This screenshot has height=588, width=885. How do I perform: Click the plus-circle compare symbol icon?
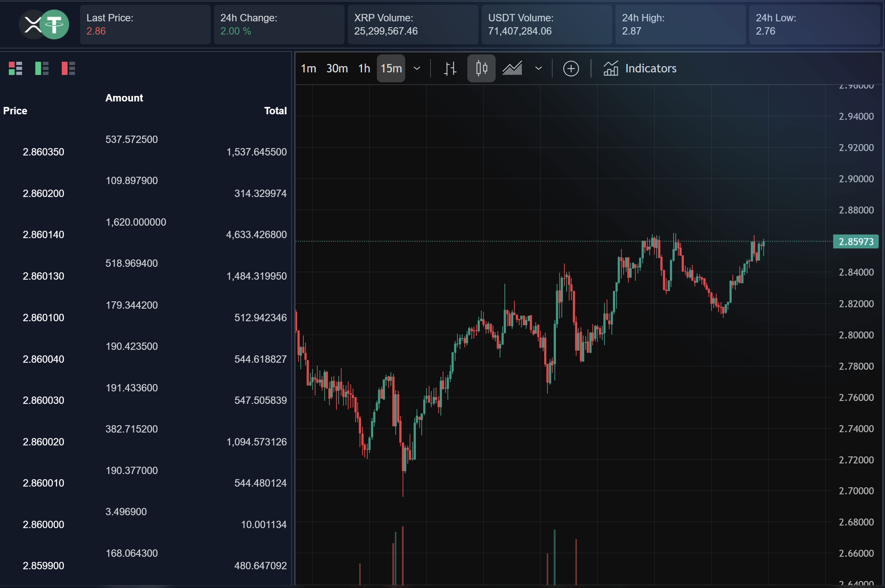coord(571,68)
